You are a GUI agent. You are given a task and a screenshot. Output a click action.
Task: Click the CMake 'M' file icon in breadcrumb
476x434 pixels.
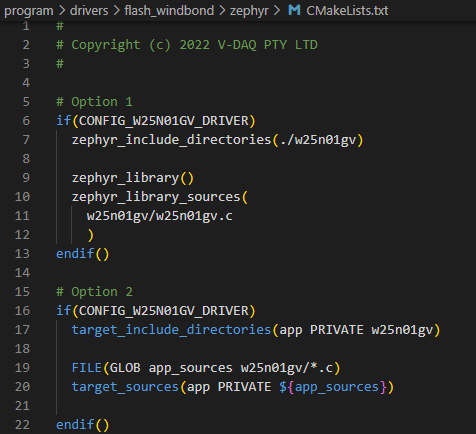coord(294,10)
